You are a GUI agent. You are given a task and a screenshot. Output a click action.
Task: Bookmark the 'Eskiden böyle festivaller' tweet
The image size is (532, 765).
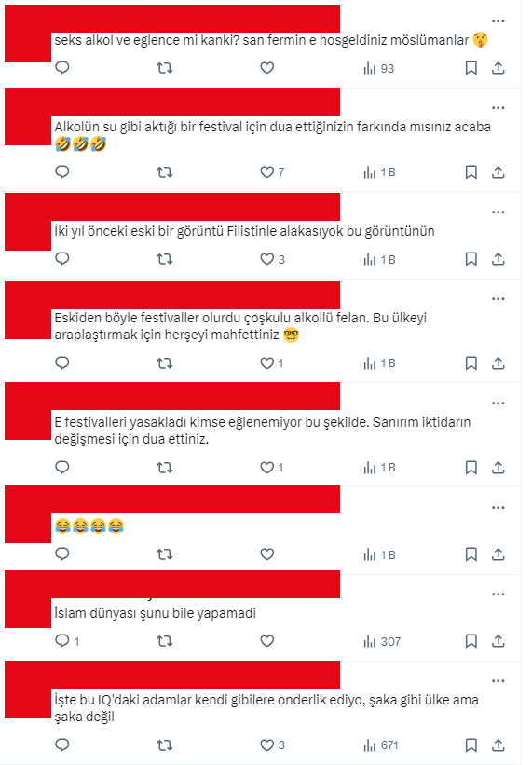471,363
